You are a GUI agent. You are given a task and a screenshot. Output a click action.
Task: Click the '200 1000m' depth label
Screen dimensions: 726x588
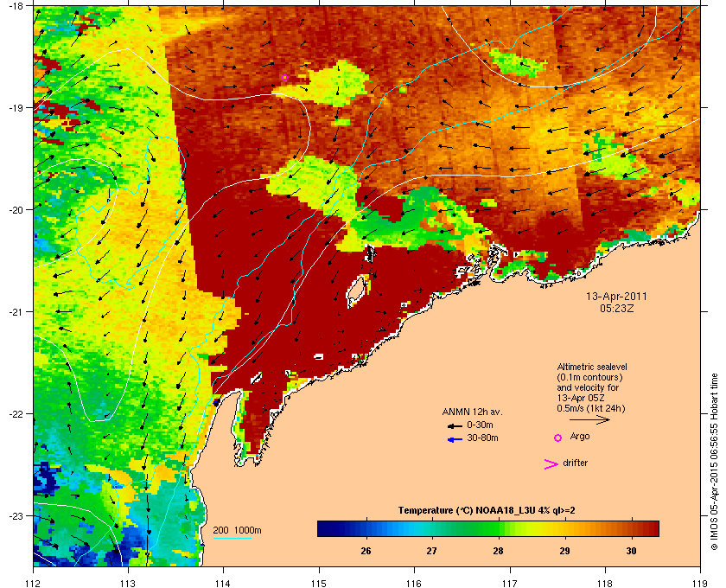coord(237,530)
